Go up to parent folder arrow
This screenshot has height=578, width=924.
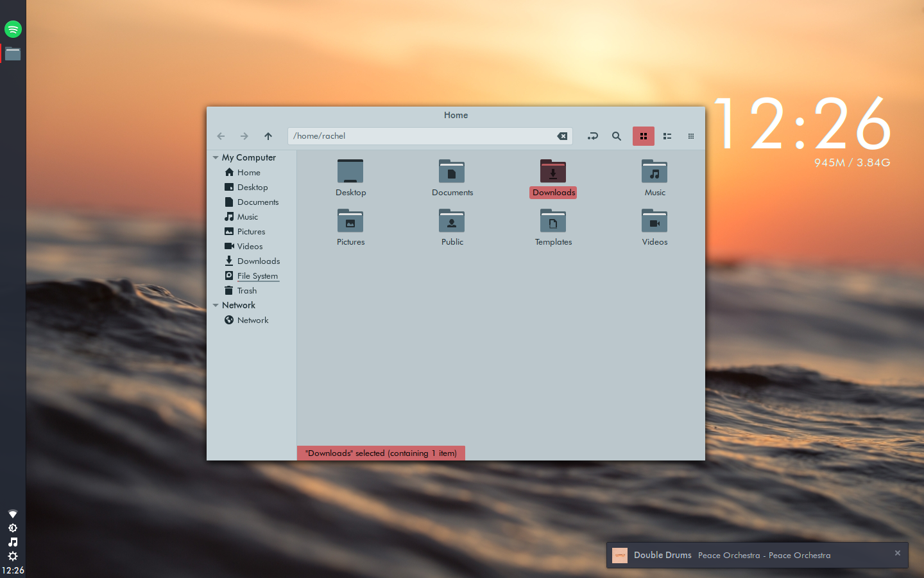[x=268, y=136]
